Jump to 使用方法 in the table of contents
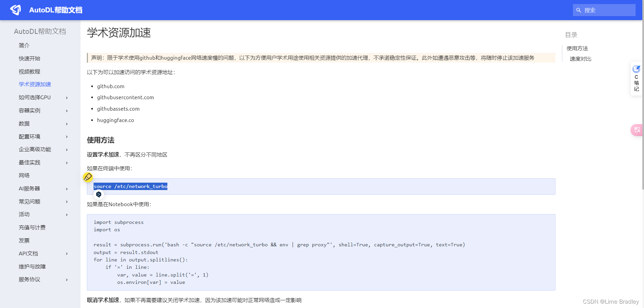The height and width of the screenshot is (308, 644). 577,48
